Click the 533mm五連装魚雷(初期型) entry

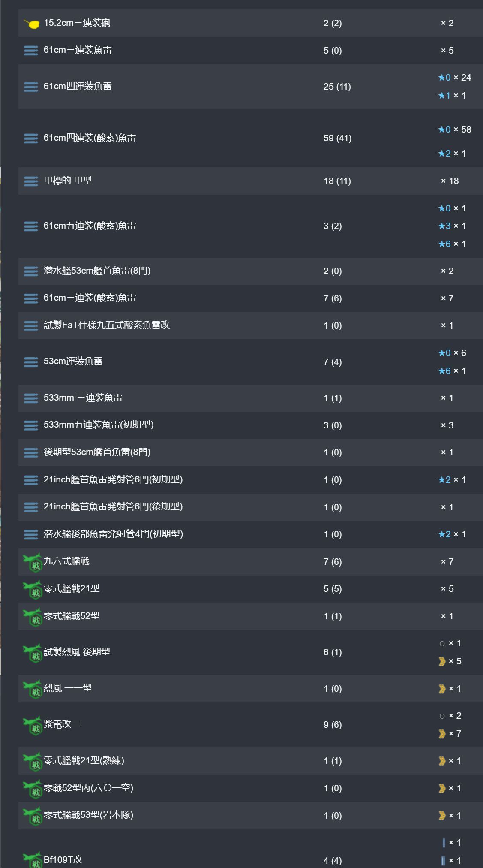[99, 425]
